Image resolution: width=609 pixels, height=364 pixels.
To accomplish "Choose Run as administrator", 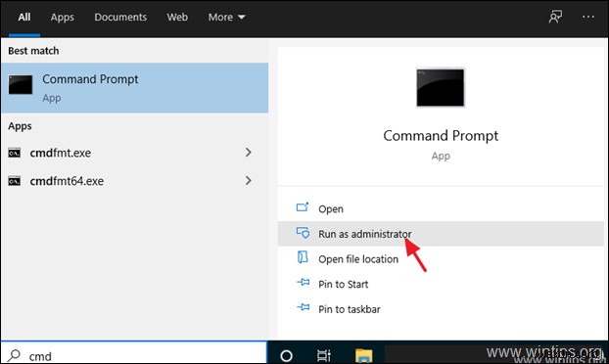I will [441, 234].
